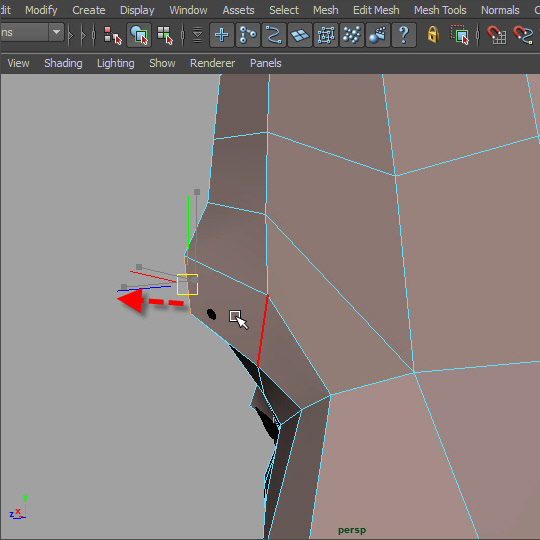Expand the second collapsed toolbar section arrow
The height and width of the screenshot is (540, 540).
pos(83,35)
